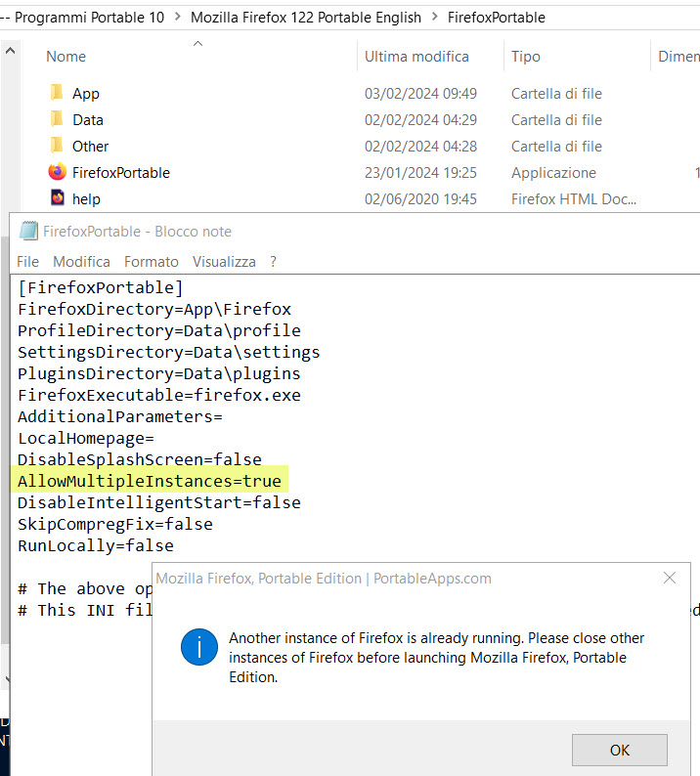
Task: Sort files by Dimensione column
Action: [678, 57]
